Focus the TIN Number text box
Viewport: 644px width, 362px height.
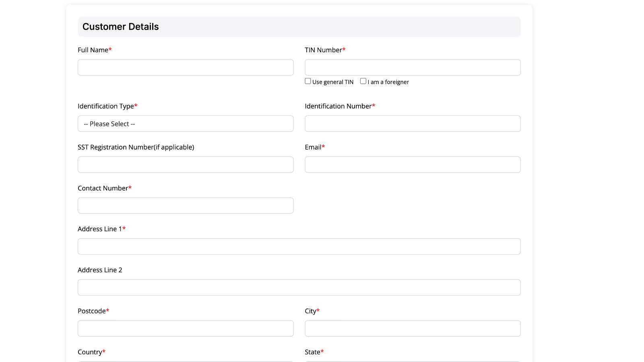tap(413, 68)
